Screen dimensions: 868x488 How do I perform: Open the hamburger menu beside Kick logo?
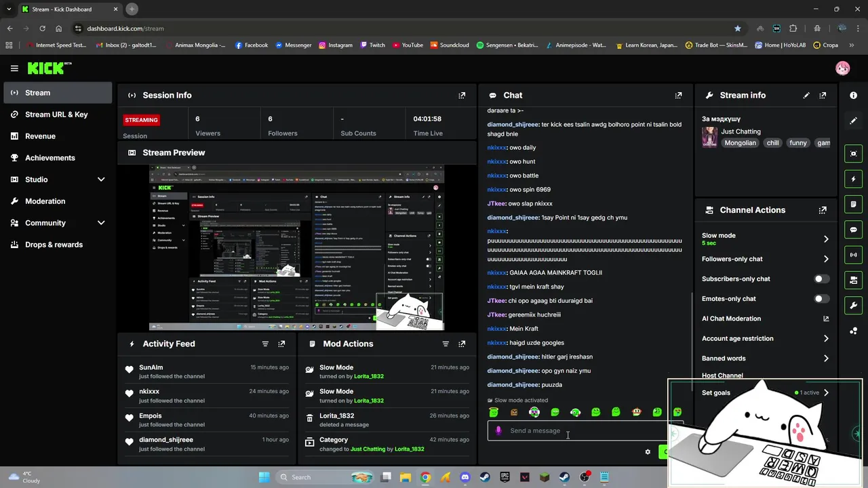[x=14, y=68]
